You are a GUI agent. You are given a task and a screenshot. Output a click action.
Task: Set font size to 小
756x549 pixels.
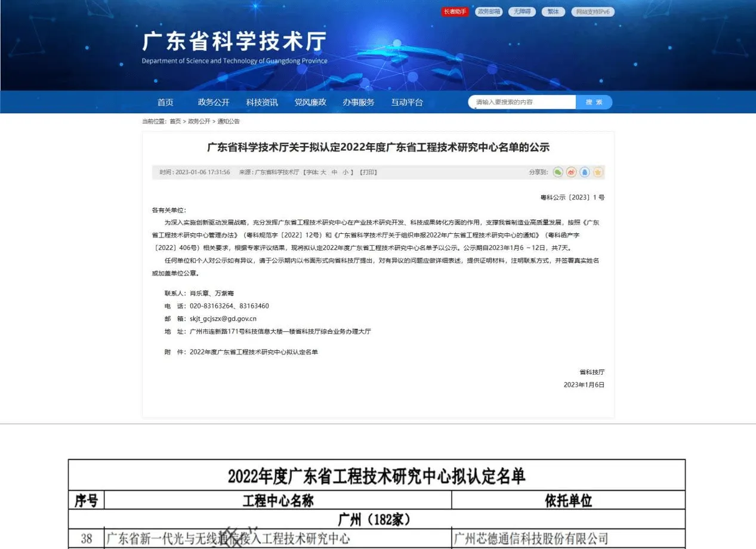(x=345, y=172)
